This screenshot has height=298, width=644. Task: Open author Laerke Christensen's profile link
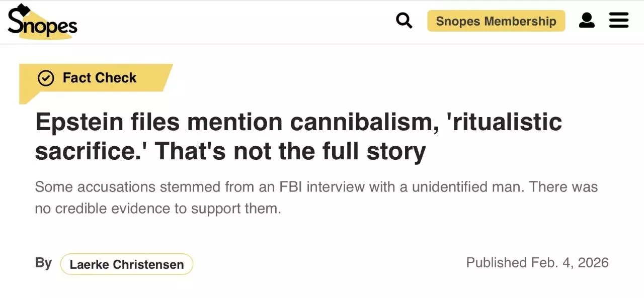[x=126, y=264]
